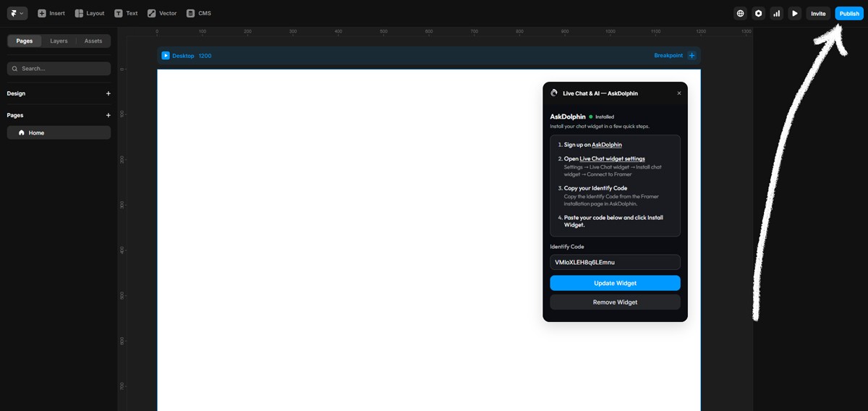Screen dimensions: 868x411
Task: Select the Vector tool
Action: pyautogui.click(x=162, y=13)
